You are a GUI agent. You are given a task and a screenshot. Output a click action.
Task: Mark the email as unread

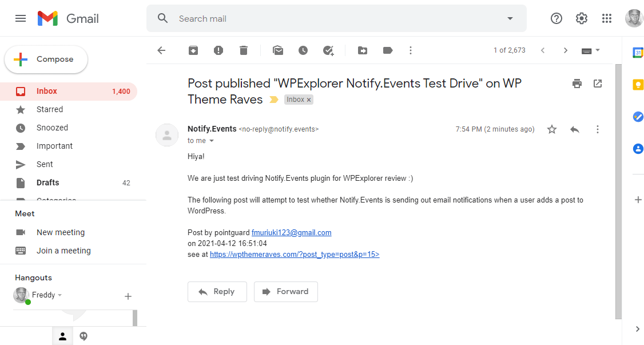278,50
